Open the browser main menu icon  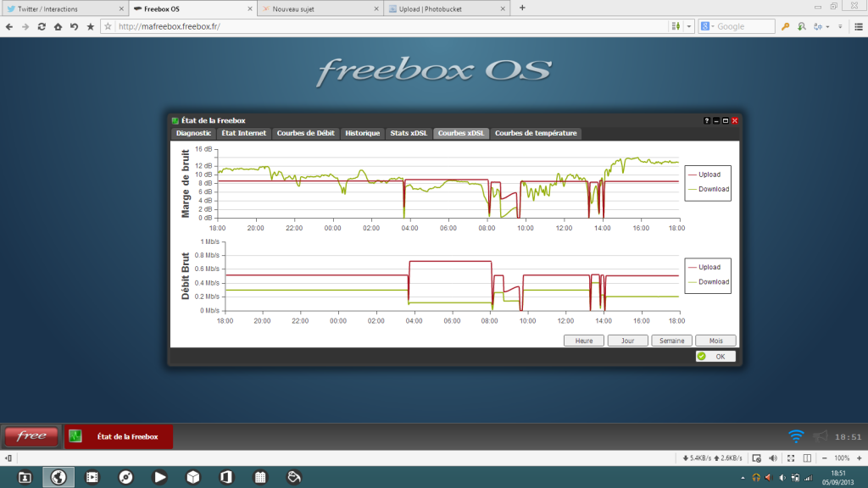(859, 26)
